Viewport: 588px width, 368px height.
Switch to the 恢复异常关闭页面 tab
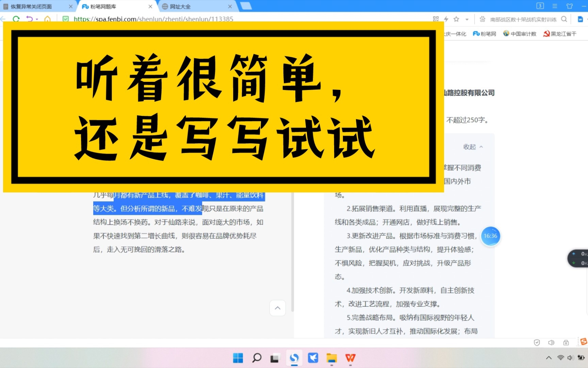[x=31, y=6]
